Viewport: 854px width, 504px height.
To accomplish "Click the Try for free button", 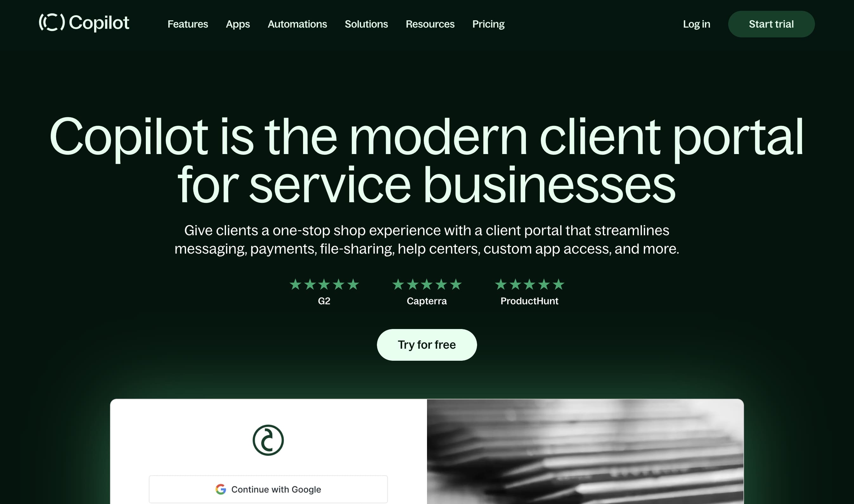I will pos(427,344).
